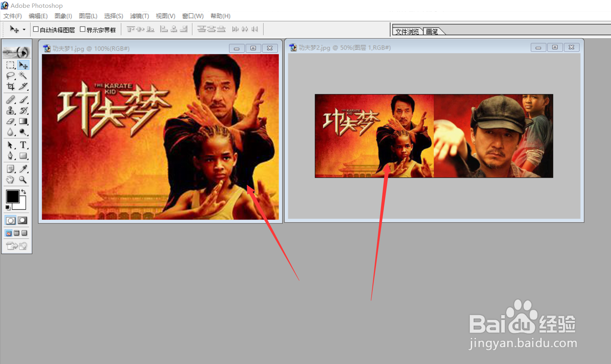Click align right edges button
This screenshot has width=611, height=364.
pos(184,29)
